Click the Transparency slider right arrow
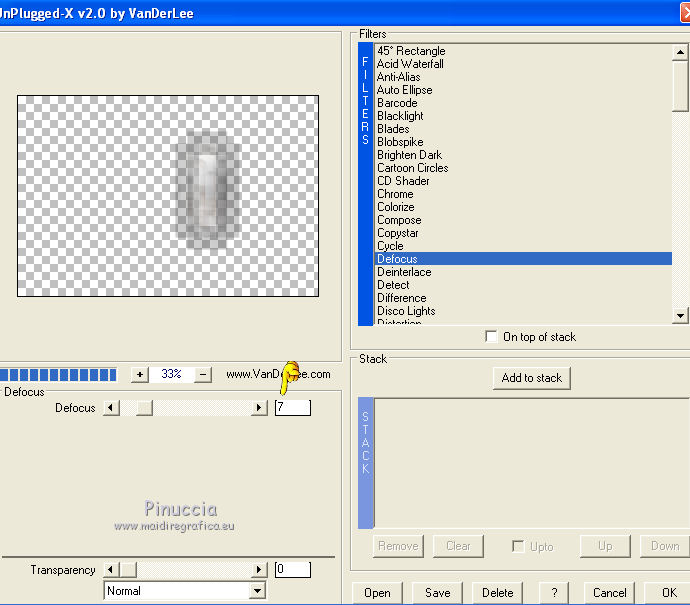Viewport: 690px width, 605px height. [259, 570]
